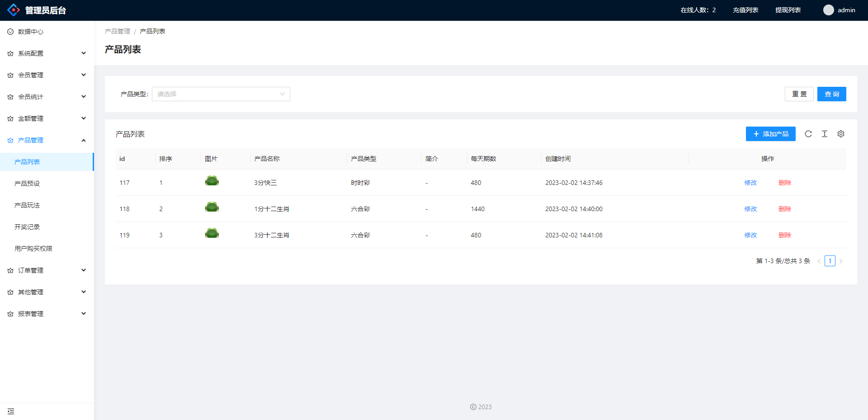
Task: Click 修改 for product 1分十二生肖
Action: (750, 209)
